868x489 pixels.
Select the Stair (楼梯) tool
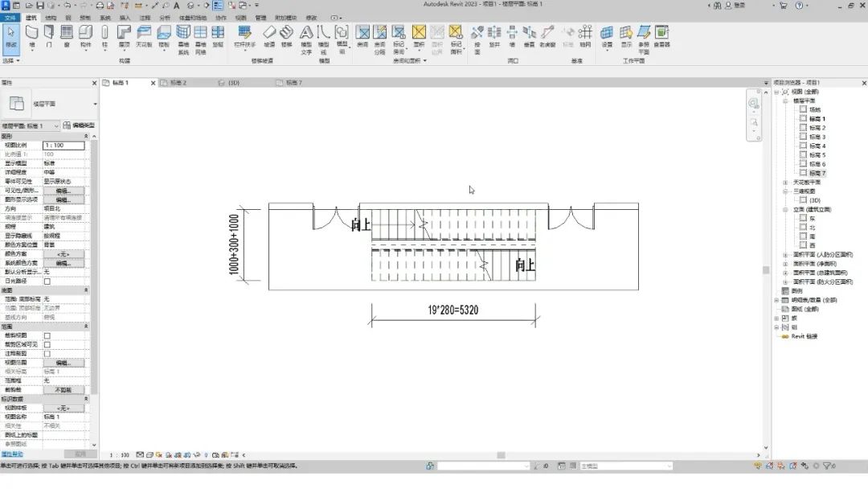tap(286, 36)
